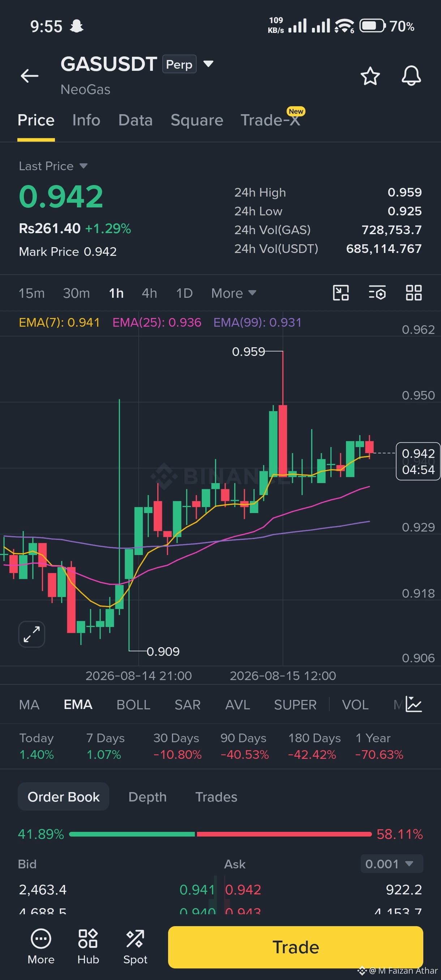Screen dimensions: 441x980
Task: Tap the yellow Trade button
Action: coord(296,947)
